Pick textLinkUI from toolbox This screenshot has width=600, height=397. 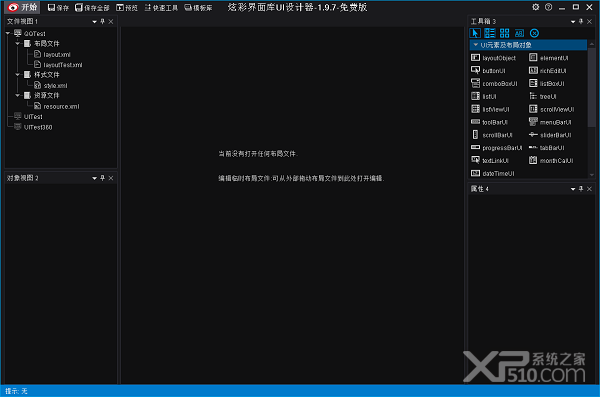(490, 160)
